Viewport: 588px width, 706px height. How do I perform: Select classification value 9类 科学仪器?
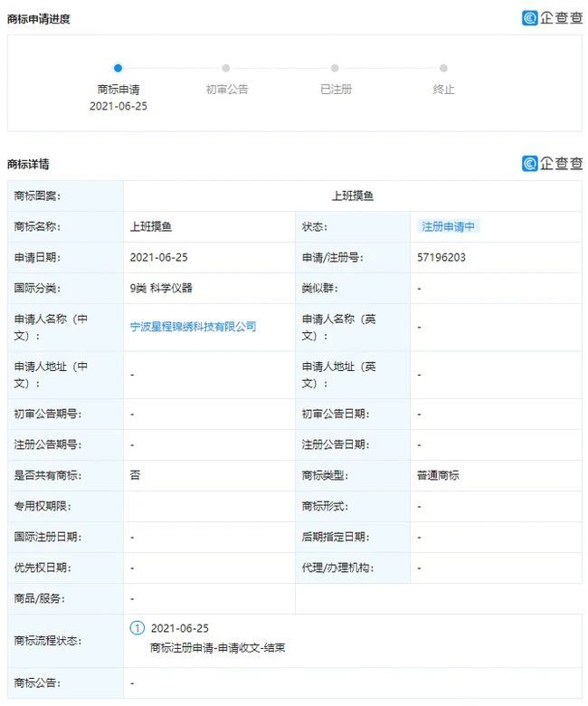(x=161, y=288)
